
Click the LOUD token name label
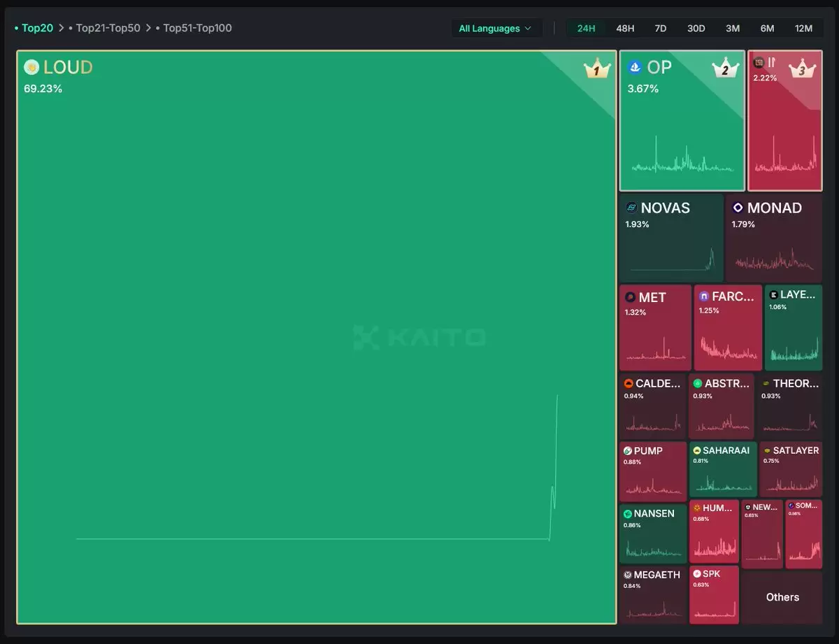click(x=68, y=67)
